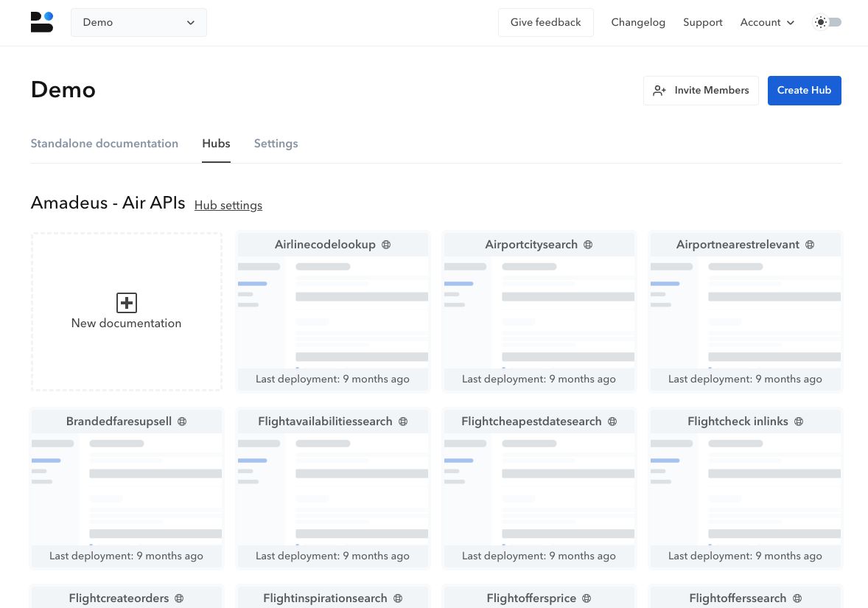The width and height of the screenshot is (868, 608).
Task: Click the invite person icon on Invite Members
Action: pos(659,90)
